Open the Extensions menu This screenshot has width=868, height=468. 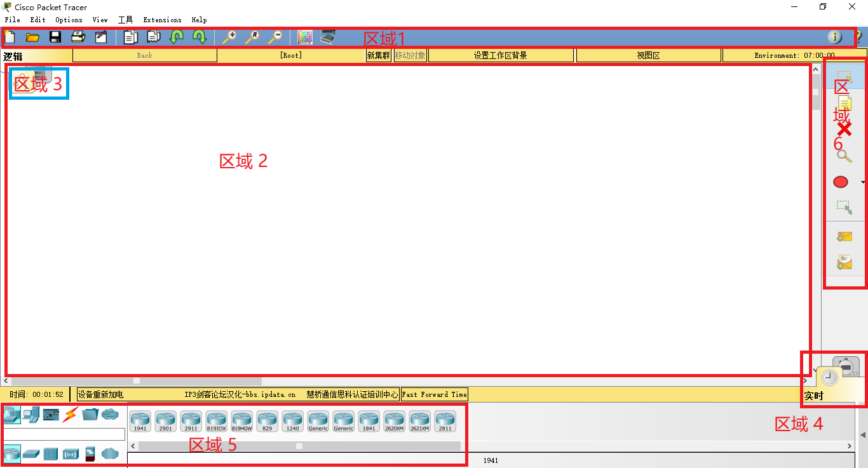[162, 20]
